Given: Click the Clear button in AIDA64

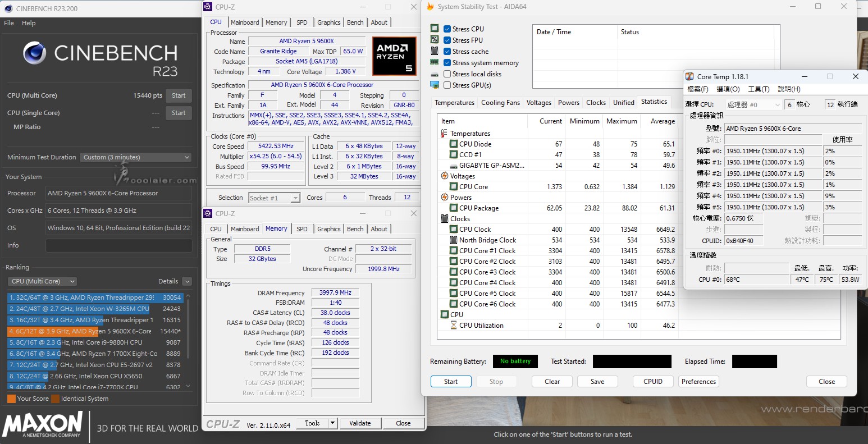Looking at the screenshot, I should 552,382.
